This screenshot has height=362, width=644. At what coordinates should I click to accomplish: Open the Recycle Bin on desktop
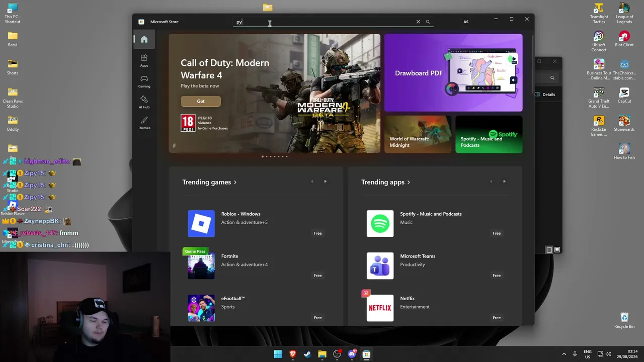624,321
